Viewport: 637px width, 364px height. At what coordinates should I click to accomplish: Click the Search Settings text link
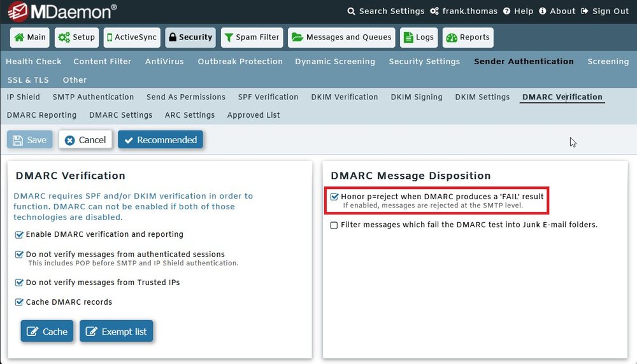pos(392,11)
